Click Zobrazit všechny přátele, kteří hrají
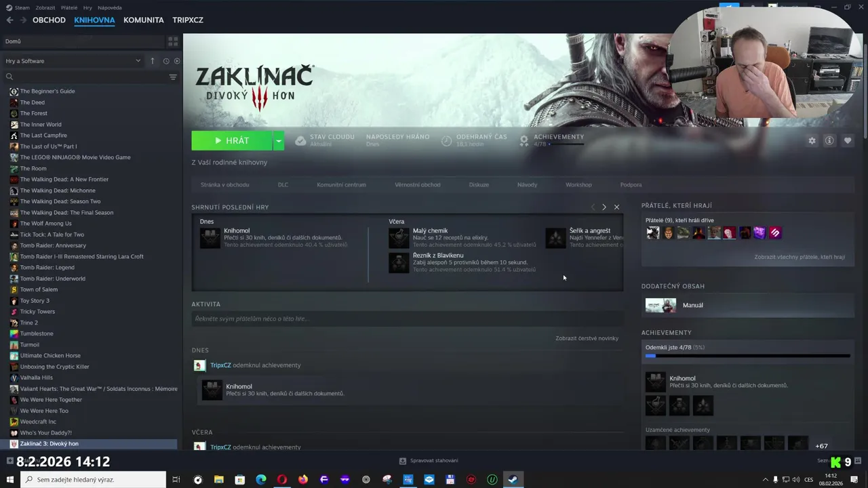Viewport: 868px width, 488px height. pos(800,257)
